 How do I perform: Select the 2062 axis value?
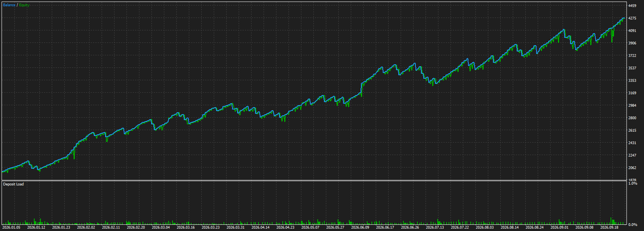coord(632,168)
